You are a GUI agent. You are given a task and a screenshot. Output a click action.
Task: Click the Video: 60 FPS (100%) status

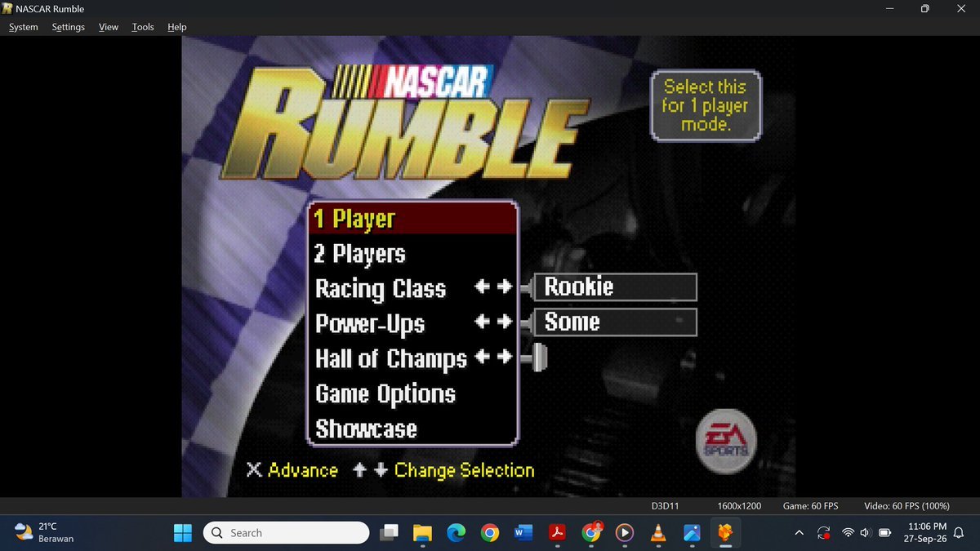[906, 506]
